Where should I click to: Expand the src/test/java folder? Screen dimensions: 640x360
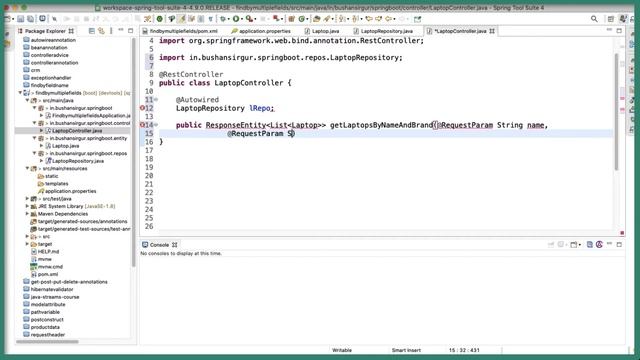click(27, 199)
